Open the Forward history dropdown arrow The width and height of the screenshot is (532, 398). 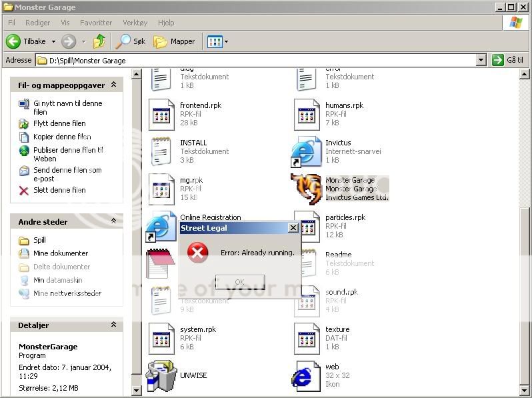tap(83, 42)
